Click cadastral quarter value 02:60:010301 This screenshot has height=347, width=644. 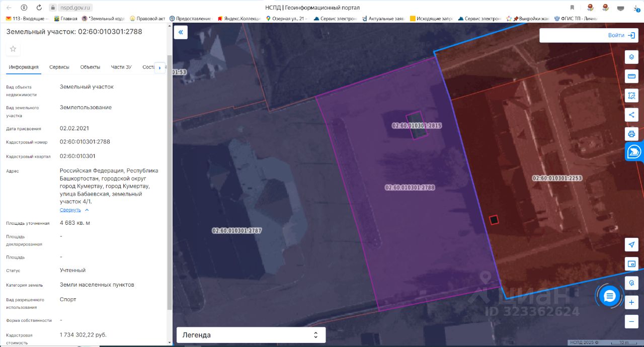coord(77,156)
